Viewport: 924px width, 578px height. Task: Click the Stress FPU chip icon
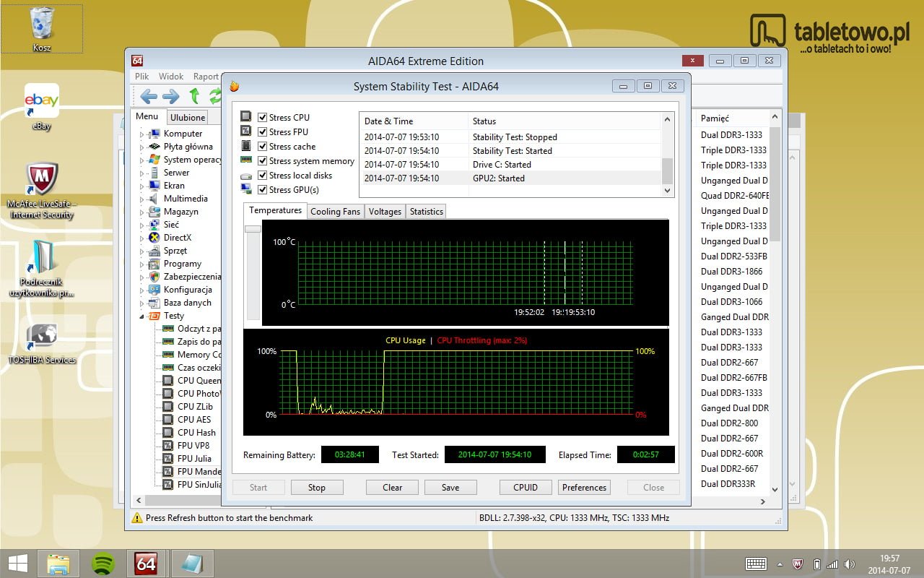246,131
